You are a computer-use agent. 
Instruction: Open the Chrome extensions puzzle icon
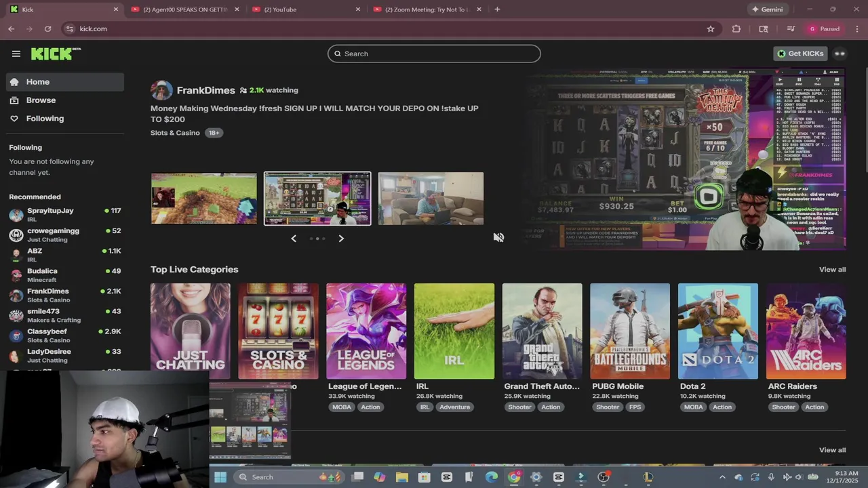click(736, 29)
